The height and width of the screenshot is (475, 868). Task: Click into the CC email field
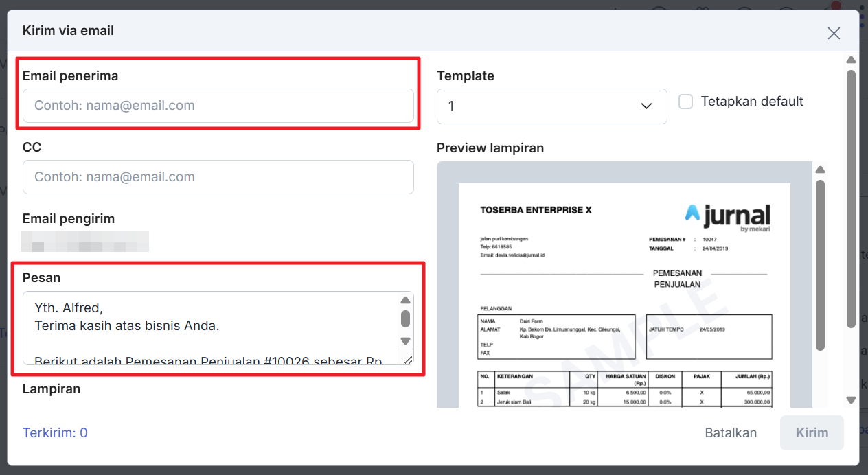pos(218,177)
